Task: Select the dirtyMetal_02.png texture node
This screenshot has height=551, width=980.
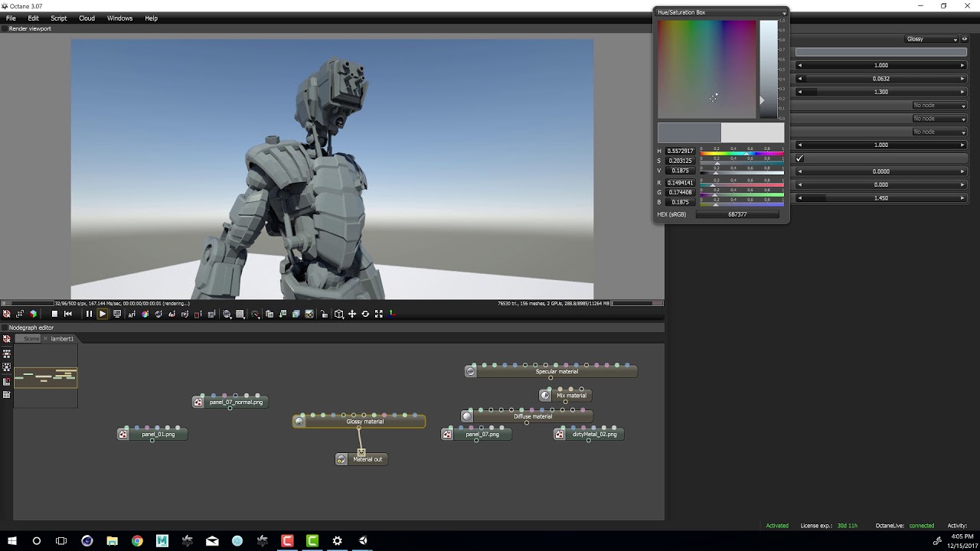Action: [589, 434]
